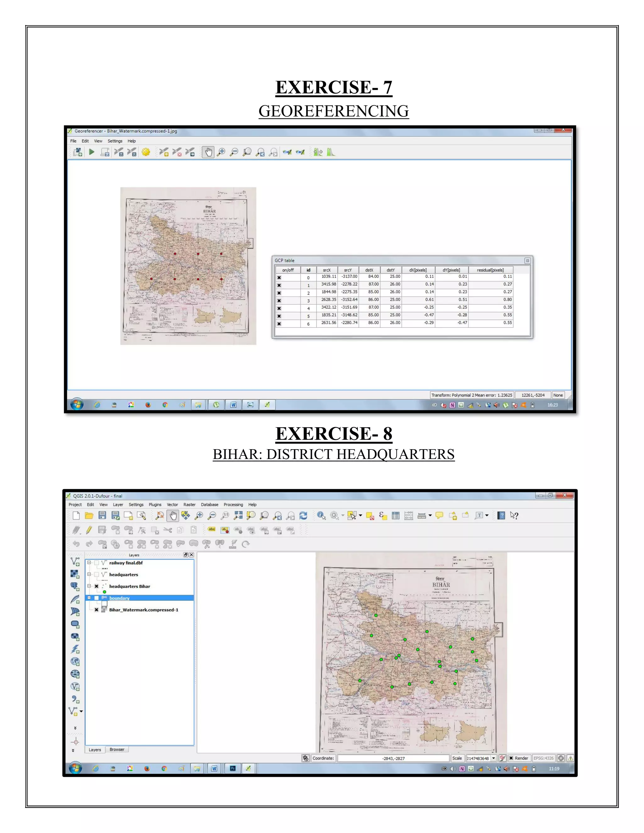Image resolution: width=644 pixels, height=833 pixels.
Task: Open Attribute Table icon in QGIS toolbar
Action: (396, 516)
